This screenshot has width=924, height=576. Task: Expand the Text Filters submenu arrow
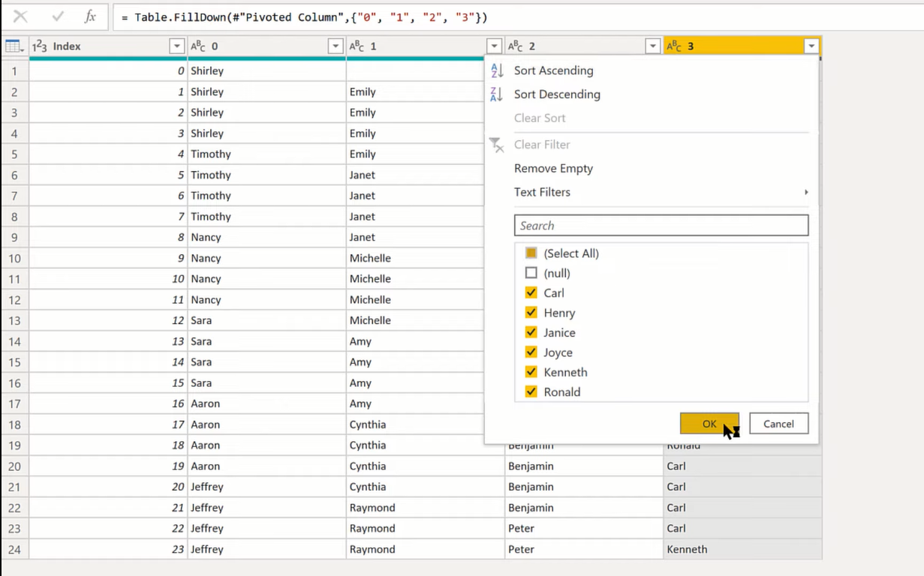coord(806,192)
